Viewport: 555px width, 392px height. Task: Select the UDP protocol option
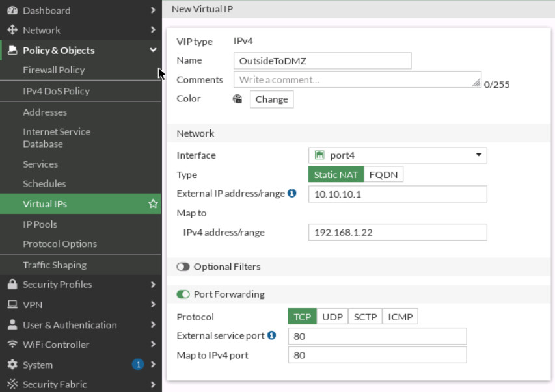click(x=332, y=317)
